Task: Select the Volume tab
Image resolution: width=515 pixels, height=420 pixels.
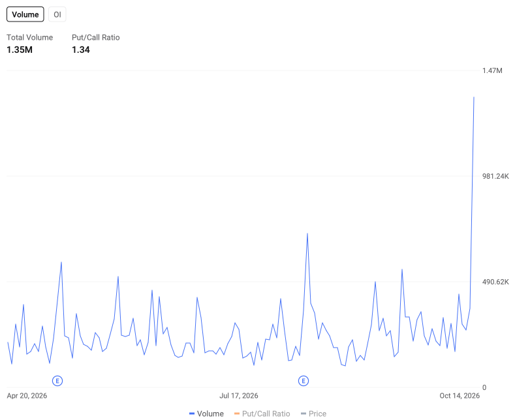Action: click(x=25, y=14)
